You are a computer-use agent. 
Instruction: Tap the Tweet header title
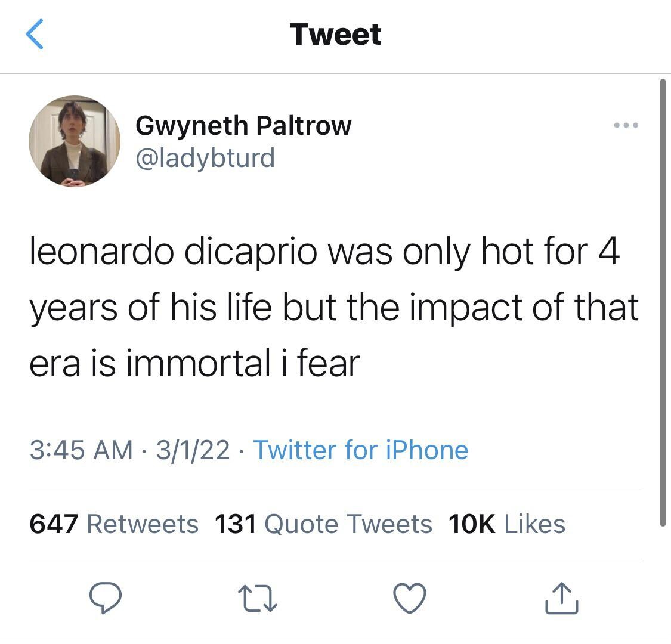click(335, 34)
